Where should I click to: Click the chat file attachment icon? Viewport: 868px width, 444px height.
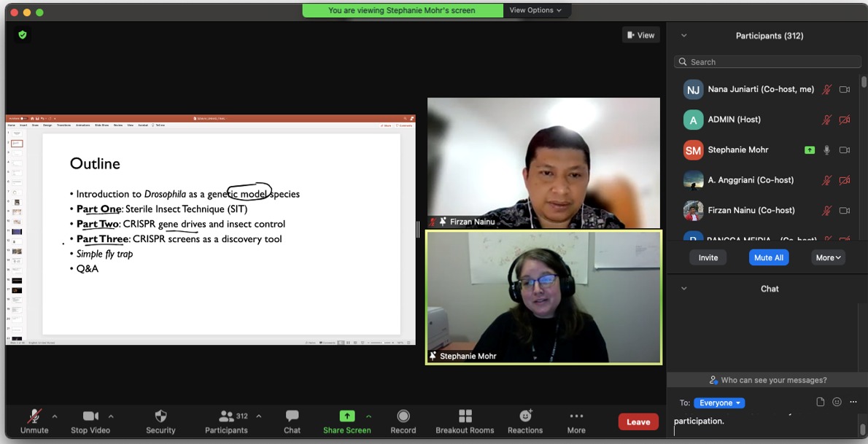click(820, 402)
